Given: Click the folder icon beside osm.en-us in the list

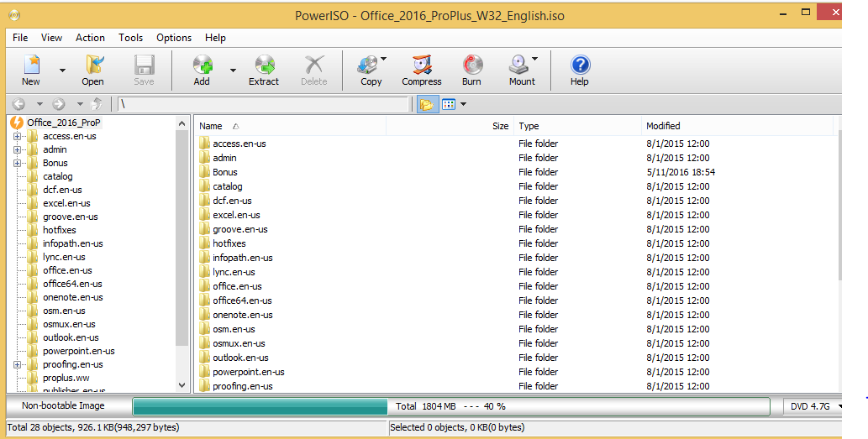Looking at the screenshot, I should 205,329.
